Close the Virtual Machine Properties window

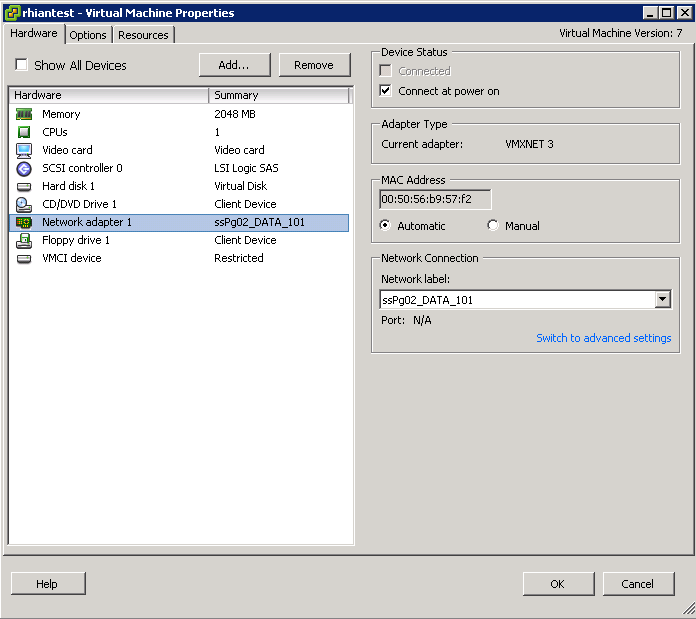684,12
